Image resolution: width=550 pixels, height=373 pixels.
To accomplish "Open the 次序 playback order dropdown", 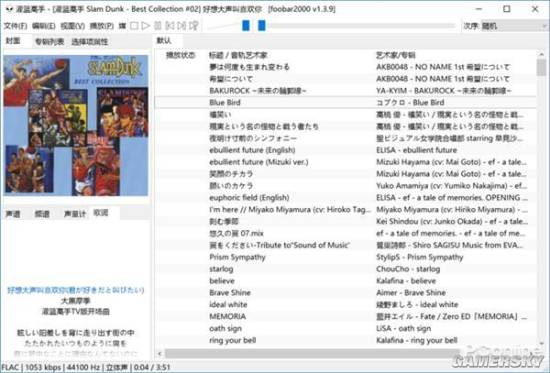I will (x=514, y=26).
